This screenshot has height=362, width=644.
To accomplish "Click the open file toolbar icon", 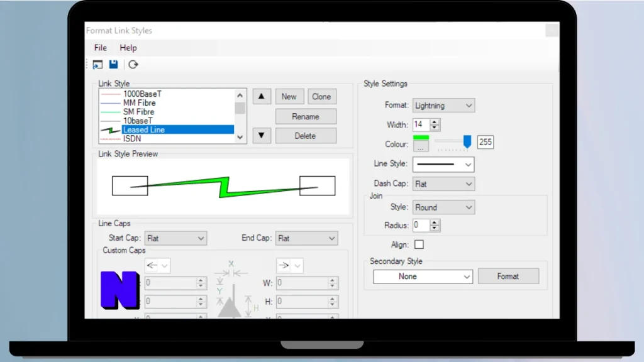I will pyautogui.click(x=97, y=65).
